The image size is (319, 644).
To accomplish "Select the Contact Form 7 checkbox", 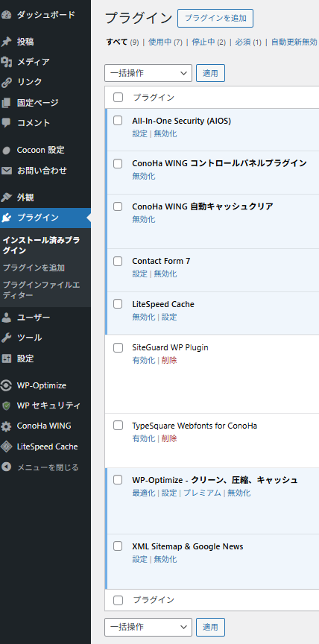I will point(118,261).
